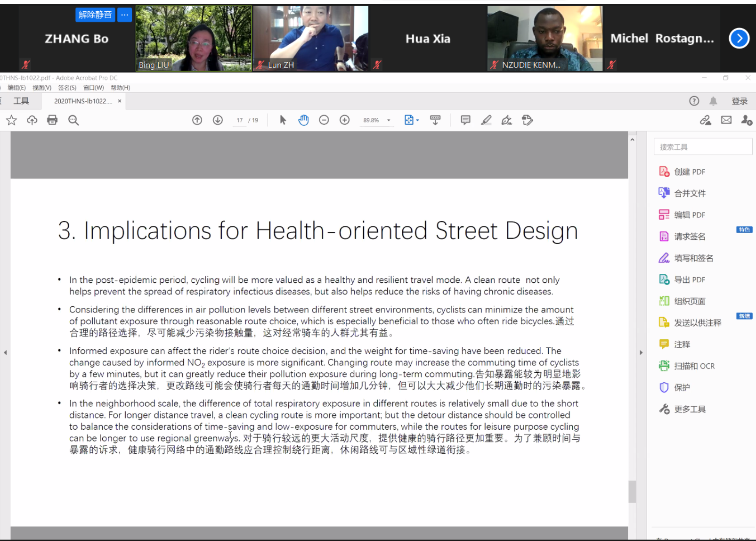Unmute using the 解除静音 button
Screen dimensions: 756x541
point(95,15)
